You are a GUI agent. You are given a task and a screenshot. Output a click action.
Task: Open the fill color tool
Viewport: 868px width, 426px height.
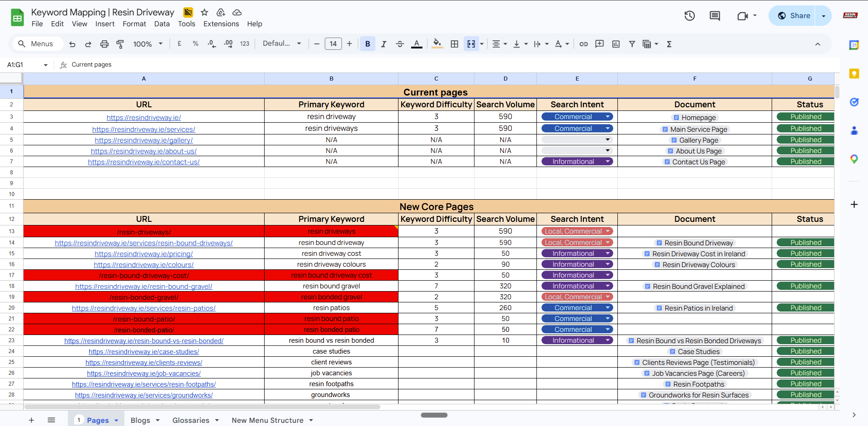(436, 44)
